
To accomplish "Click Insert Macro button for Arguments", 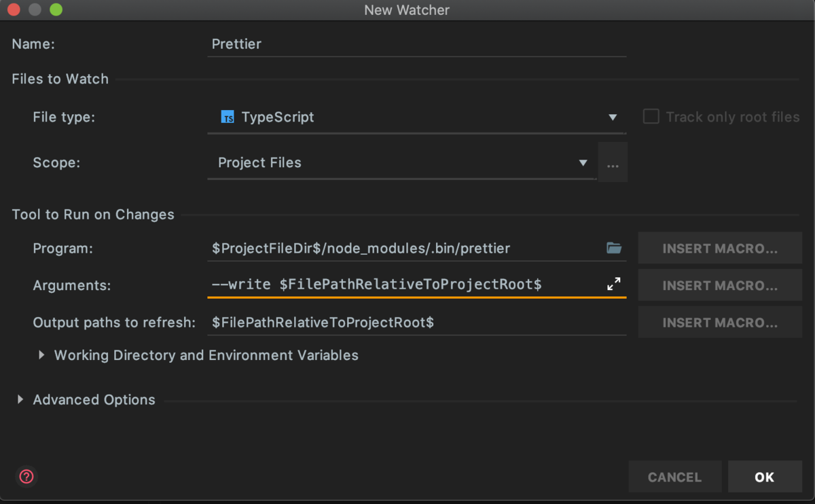I will pyautogui.click(x=720, y=285).
